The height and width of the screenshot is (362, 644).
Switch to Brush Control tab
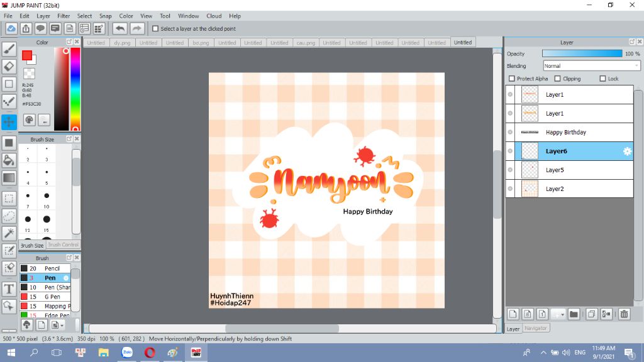[63, 244]
